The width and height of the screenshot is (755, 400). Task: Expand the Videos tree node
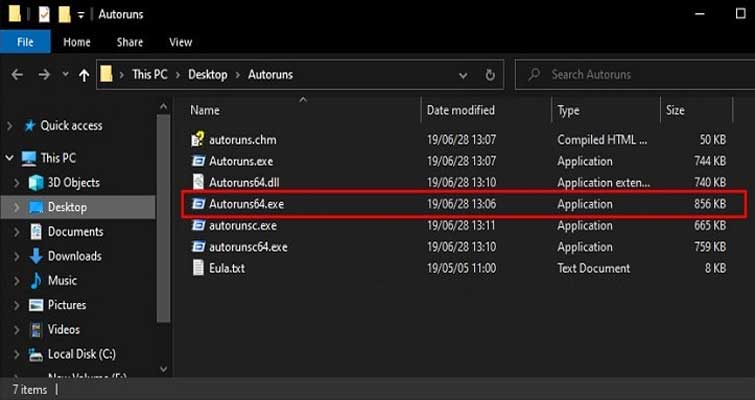point(17,330)
